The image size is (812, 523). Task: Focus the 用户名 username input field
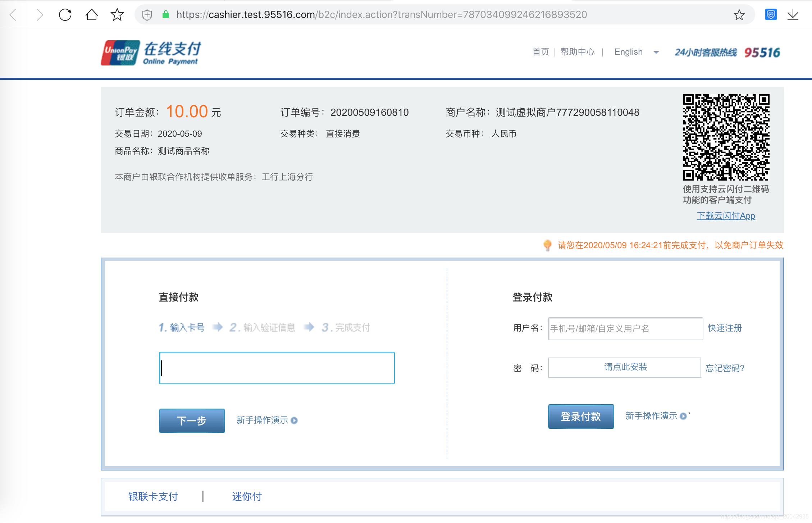coord(625,329)
